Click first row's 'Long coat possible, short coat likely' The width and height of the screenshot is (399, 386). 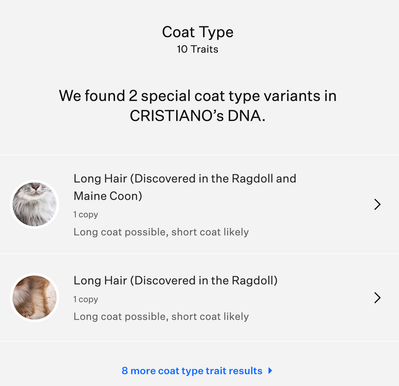coord(161,232)
